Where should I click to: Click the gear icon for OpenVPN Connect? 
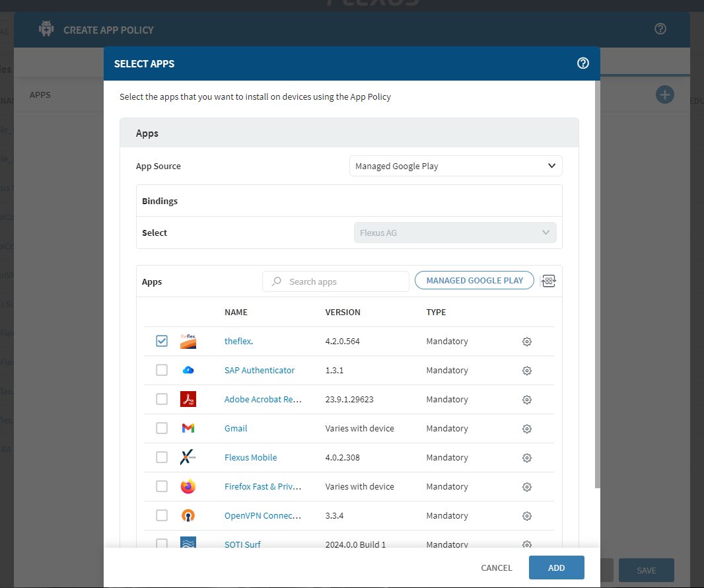coord(526,516)
